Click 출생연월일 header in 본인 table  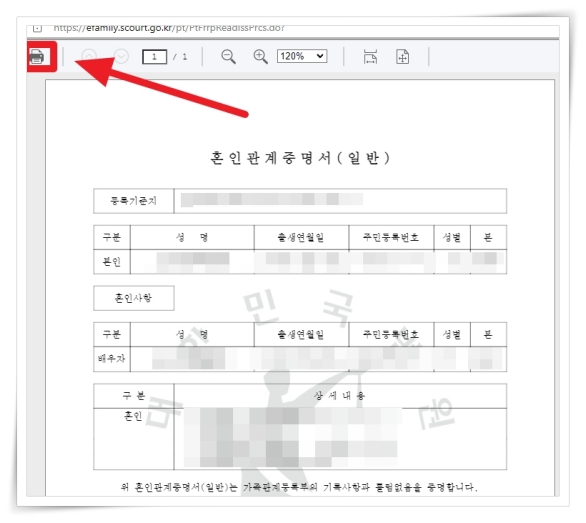click(x=301, y=237)
